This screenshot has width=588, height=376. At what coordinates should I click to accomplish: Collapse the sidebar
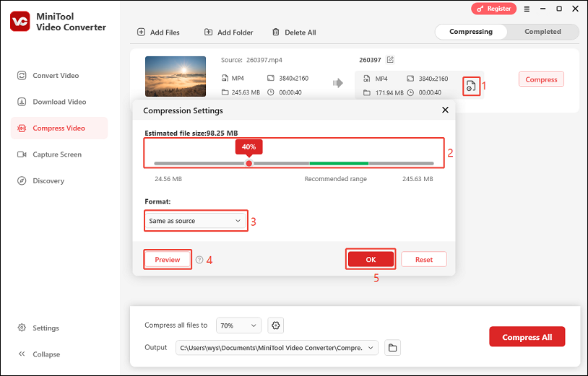pyautogui.click(x=39, y=354)
